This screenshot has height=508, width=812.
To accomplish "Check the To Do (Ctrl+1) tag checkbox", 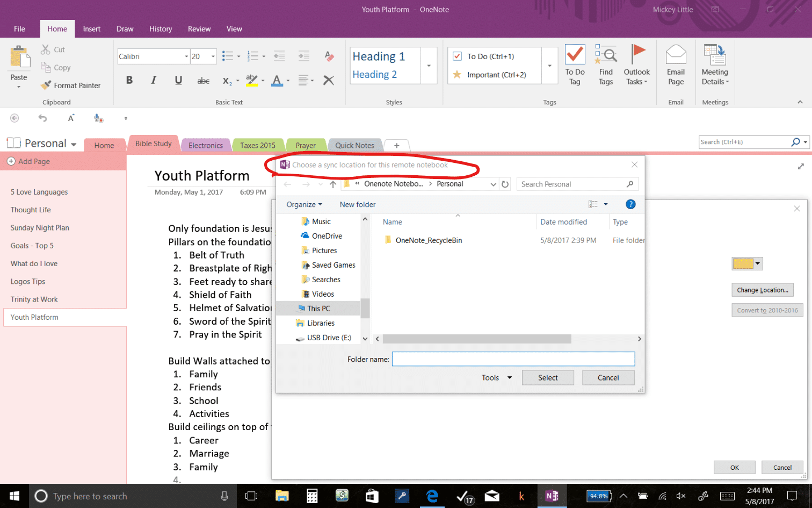I will [458, 56].
